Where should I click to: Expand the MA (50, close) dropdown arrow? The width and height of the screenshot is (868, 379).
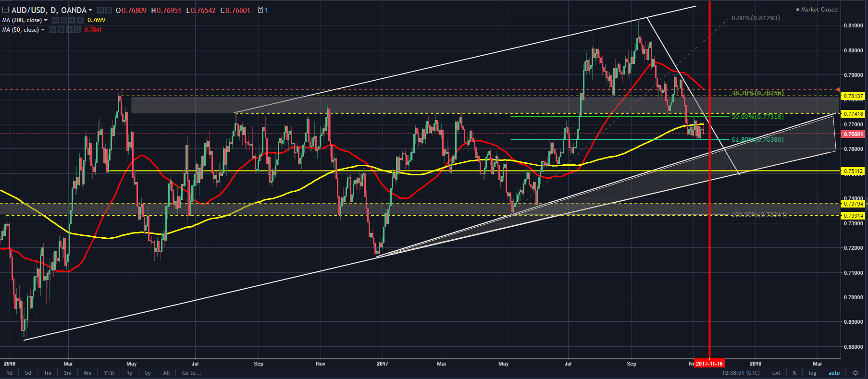tap(43, 30)
